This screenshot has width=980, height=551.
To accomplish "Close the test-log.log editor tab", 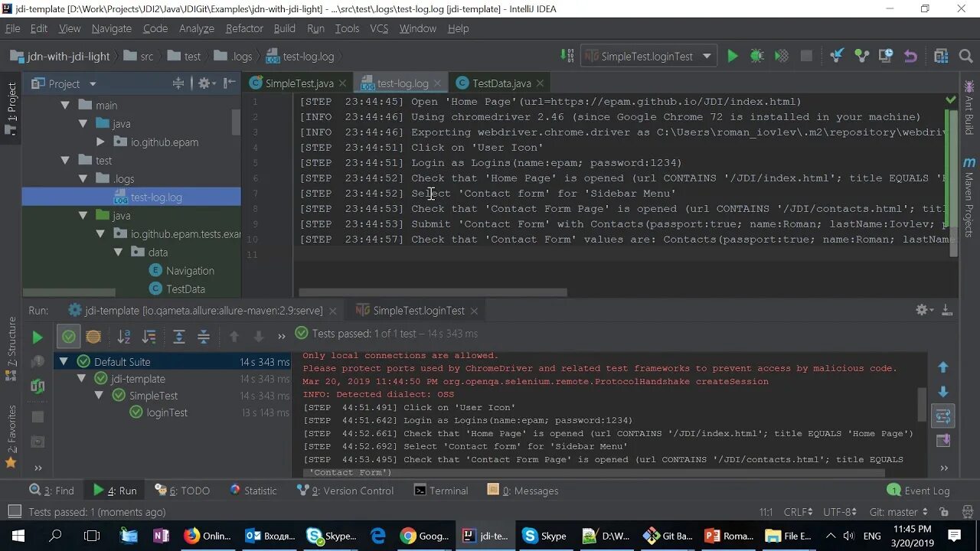I will click(437, 83).
